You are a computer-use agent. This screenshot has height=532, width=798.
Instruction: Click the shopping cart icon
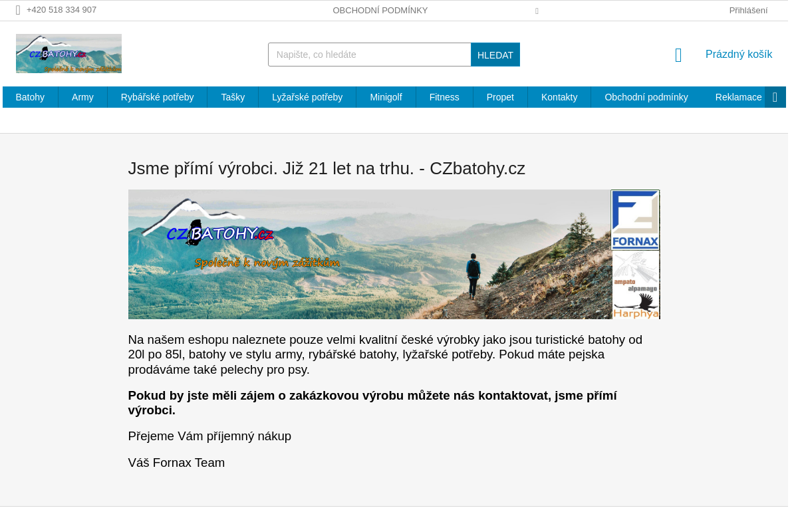[678, 55]
